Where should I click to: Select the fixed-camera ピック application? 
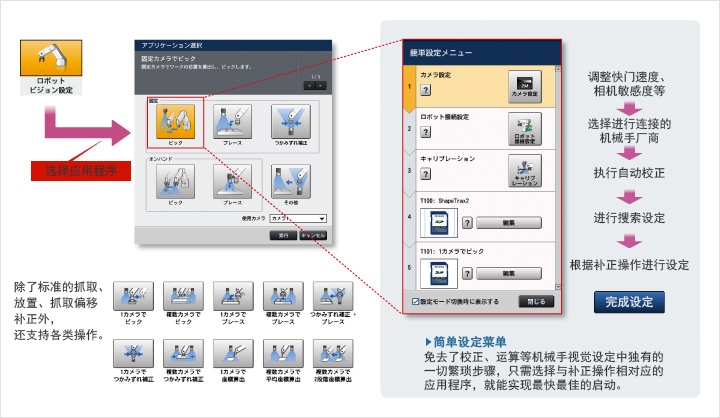tap(175, 123)
